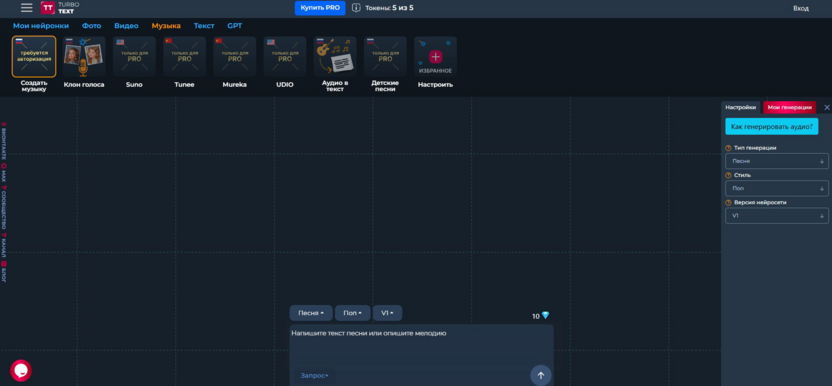Open the Блог sidebar link
This screenshot has height=386, width=832.
tap(3, 271)
